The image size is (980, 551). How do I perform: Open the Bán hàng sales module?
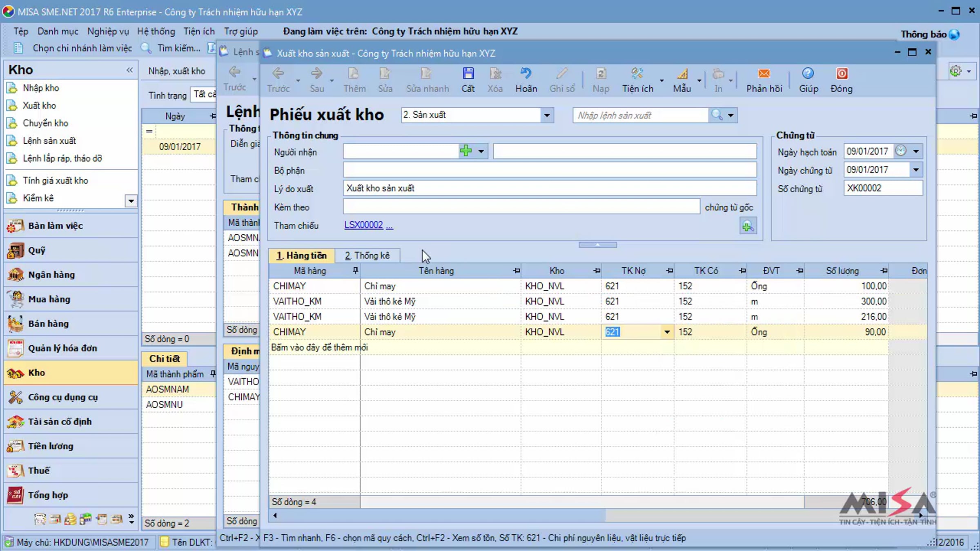click(x=71, y=324)
